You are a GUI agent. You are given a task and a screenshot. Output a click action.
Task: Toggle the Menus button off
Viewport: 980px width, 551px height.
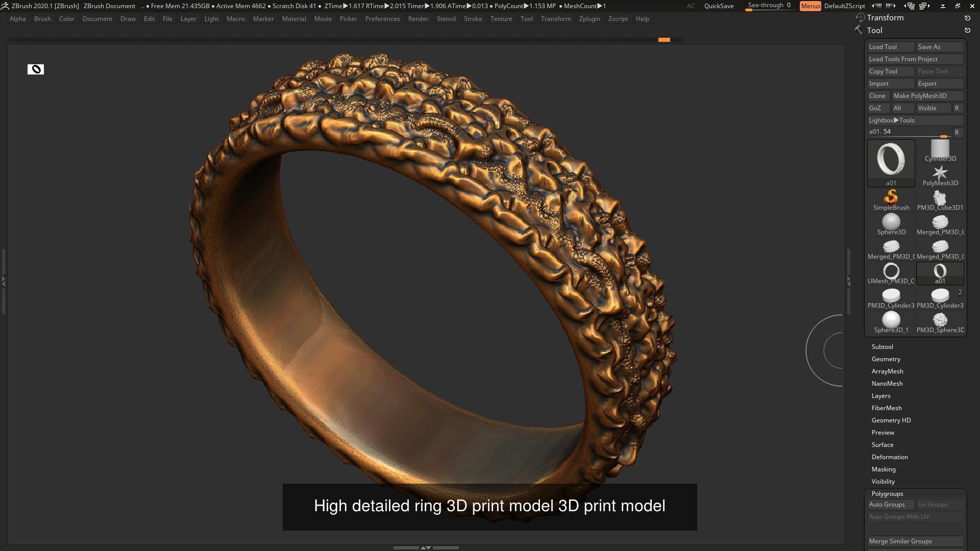(810, 6)
